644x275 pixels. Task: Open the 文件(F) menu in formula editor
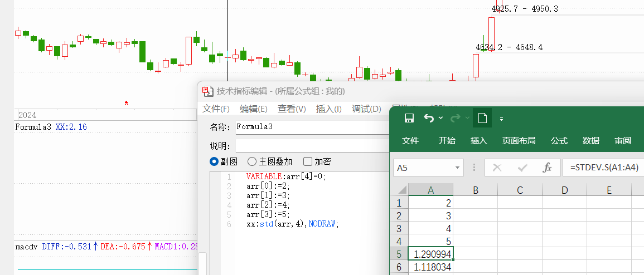(x=216, y=109)
